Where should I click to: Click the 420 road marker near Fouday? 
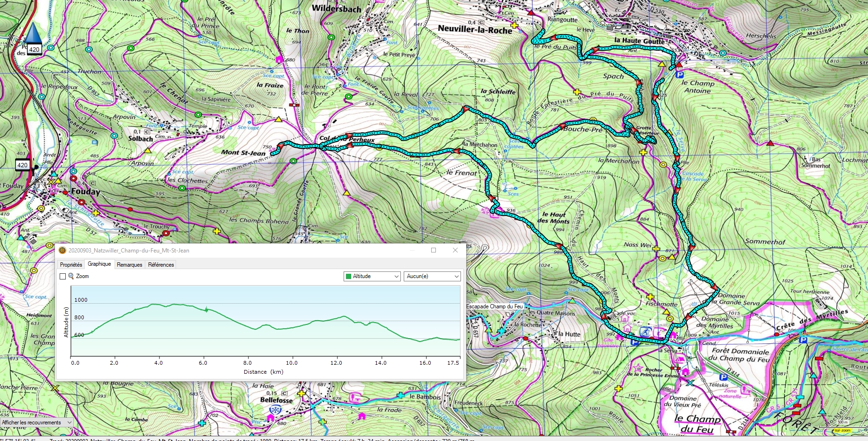click(x=22, y=165)
